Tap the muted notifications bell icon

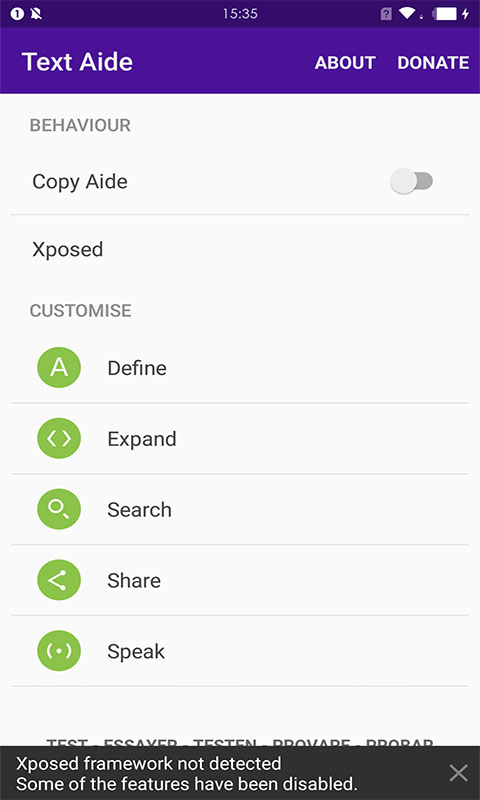pyautogui.click(x=36, y=14)
